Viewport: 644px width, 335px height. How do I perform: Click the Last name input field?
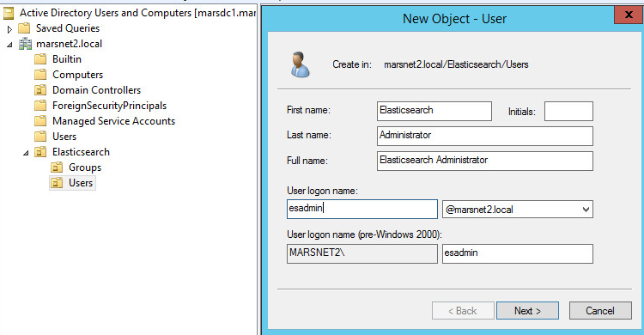(484, 136)
